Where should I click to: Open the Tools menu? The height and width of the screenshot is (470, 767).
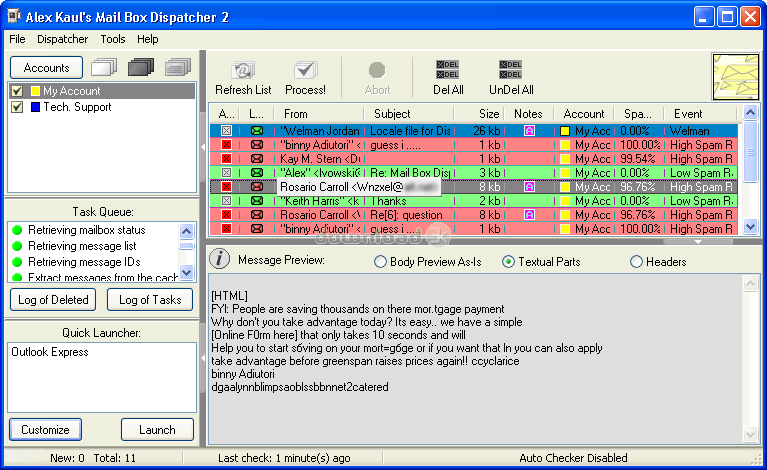pyautogui.click(x=113, y=39)
